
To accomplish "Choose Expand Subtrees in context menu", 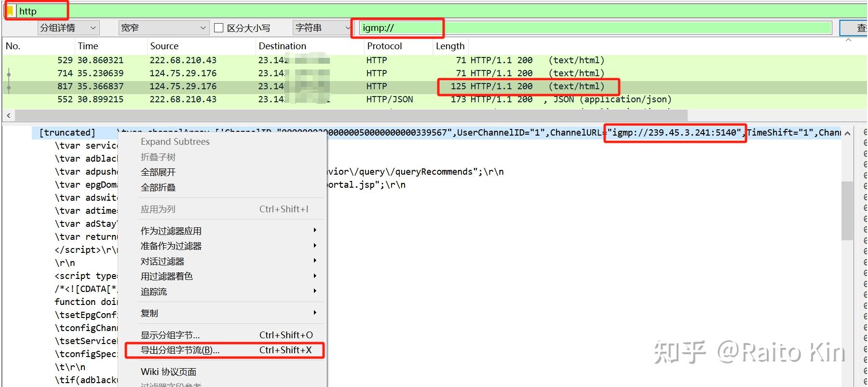I will 175,142.
